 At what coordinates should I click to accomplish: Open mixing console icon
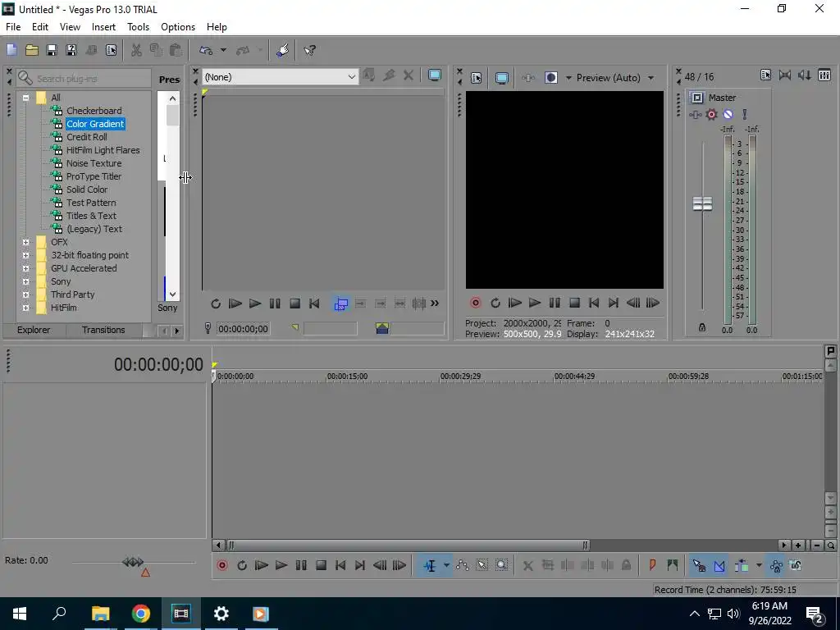[824, 75]
